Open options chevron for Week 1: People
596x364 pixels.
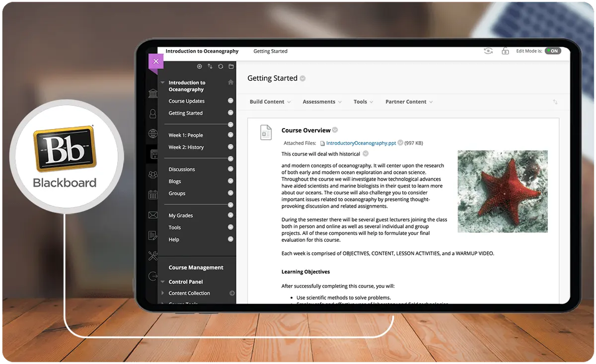pyautogui.click(x=230, y=135)
